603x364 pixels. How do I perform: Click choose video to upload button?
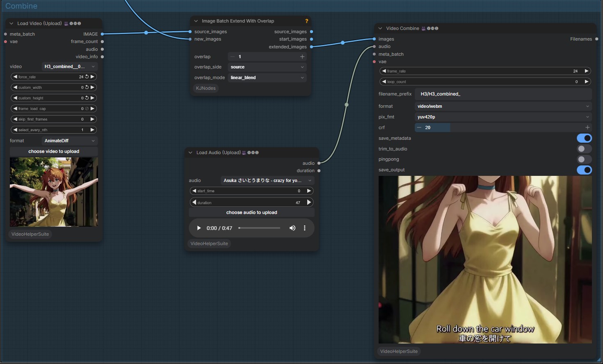click(x=54, y=151)
